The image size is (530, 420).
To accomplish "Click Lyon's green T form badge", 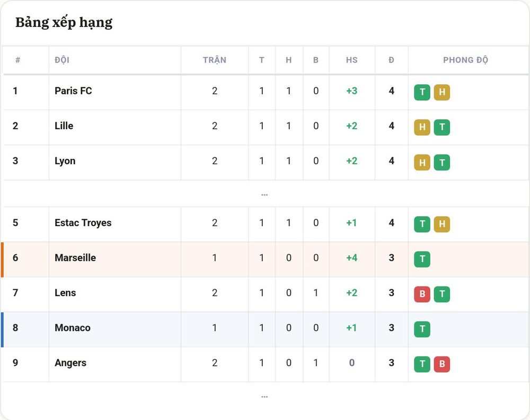I will point(442,163).
